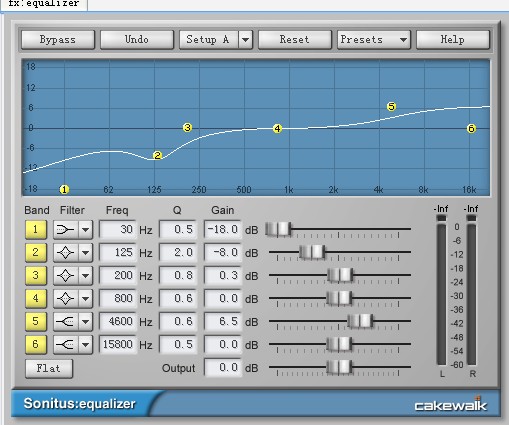
Task: Click the band 3 gain slider handle
Action: point(340,275)
